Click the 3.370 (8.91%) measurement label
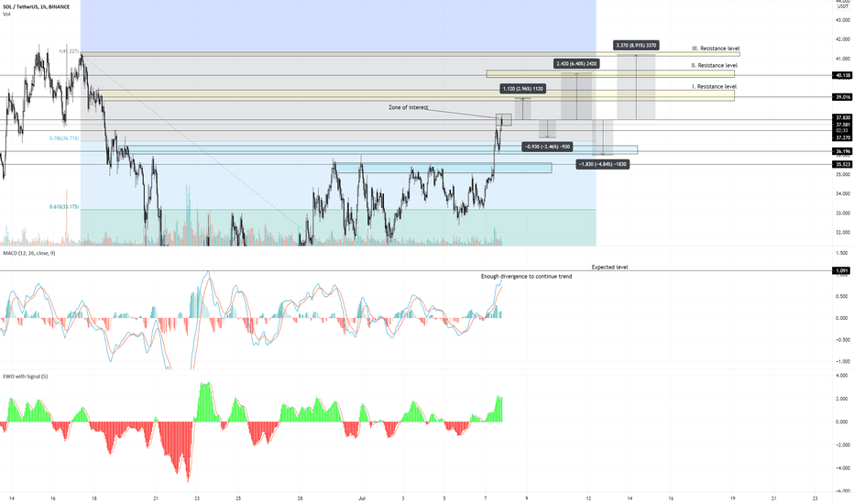The height and width of the screenshot is (504, 854). pos(636,46)
